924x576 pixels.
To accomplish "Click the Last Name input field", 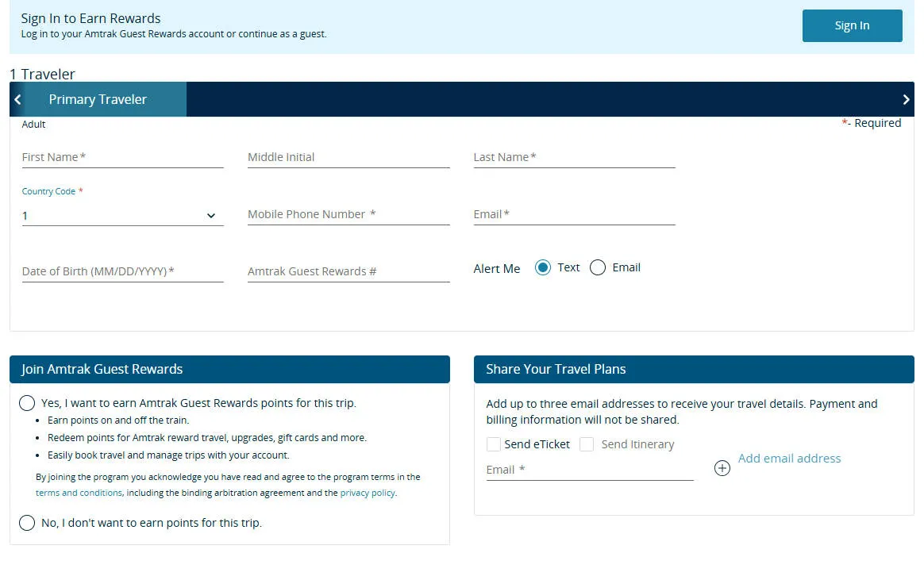I will 574,158.
